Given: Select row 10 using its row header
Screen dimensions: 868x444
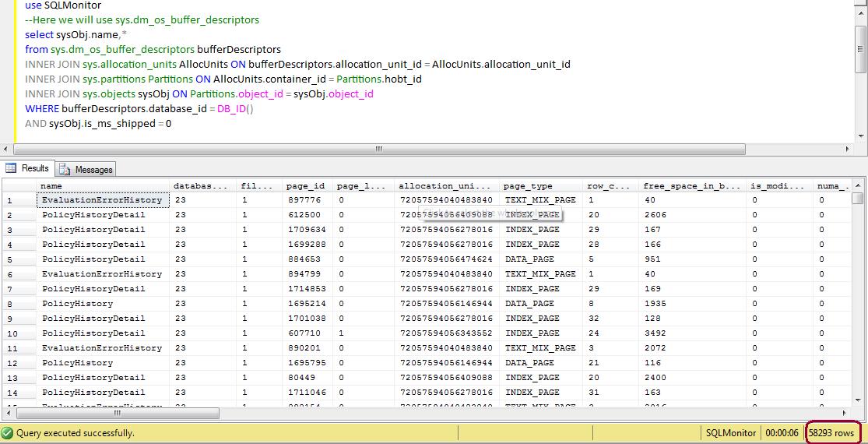Looking at the screenshot, I should coord(19,333).
